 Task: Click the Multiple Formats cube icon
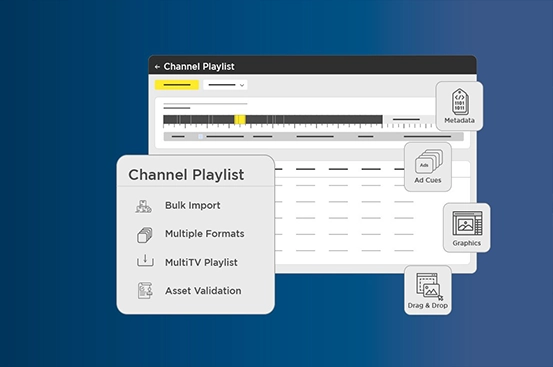pos(145,235)
